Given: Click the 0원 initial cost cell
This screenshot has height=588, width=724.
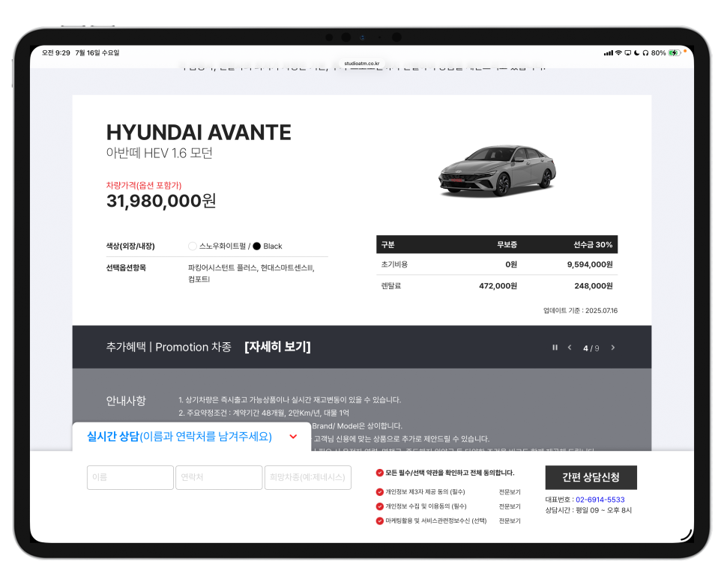Looking at the screenshot, I should (x=510, y=264).
